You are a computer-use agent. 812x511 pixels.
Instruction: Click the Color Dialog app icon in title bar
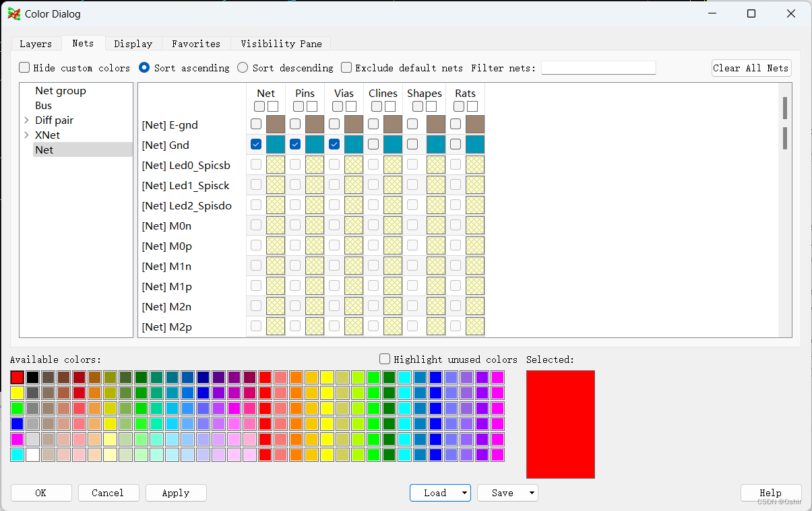13,13
